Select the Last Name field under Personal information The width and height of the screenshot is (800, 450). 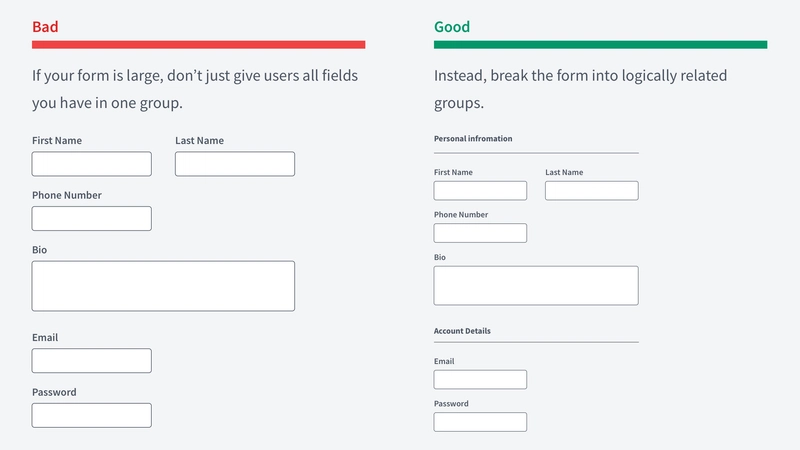tap(591, 190)
